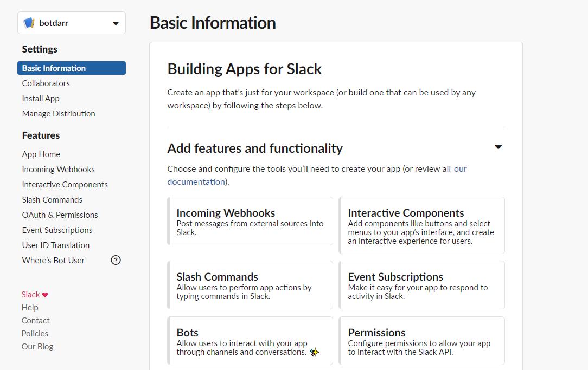Open the botdarr app selector dropdown

(115, 23)
